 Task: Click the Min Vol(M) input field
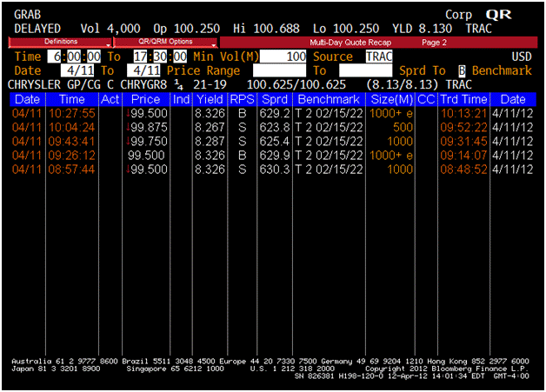pyautogui.click(x=283, y=56)
